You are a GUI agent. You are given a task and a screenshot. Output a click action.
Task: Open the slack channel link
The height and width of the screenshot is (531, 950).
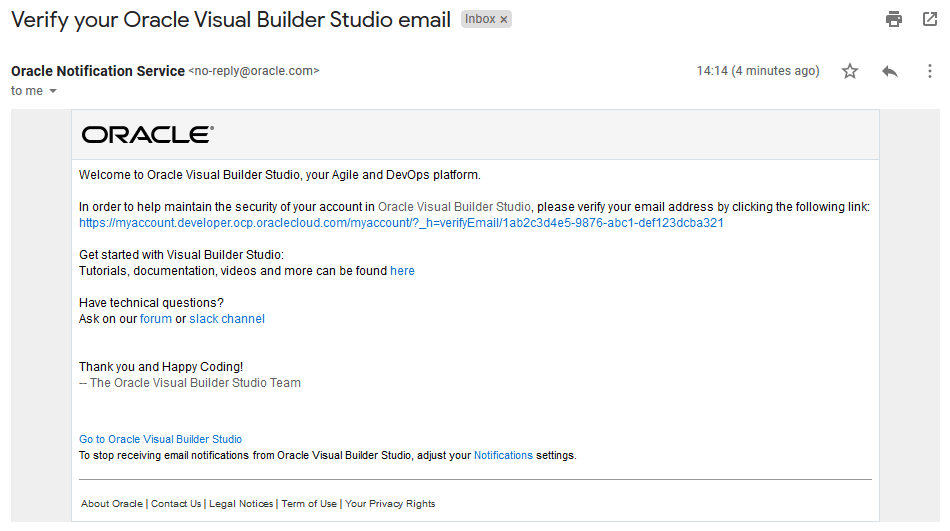coord(227,319)
